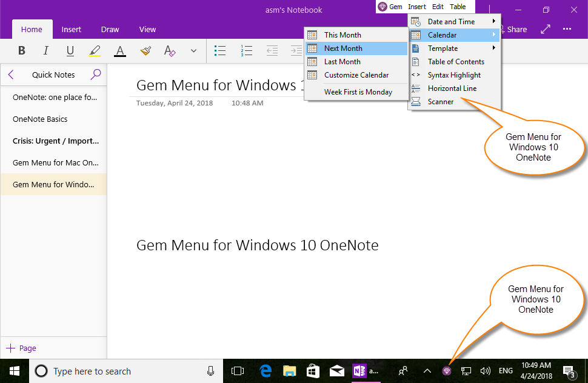Launch Microsoft Edge from taskbar
The image size is (588, 383).
coord(266,371)
